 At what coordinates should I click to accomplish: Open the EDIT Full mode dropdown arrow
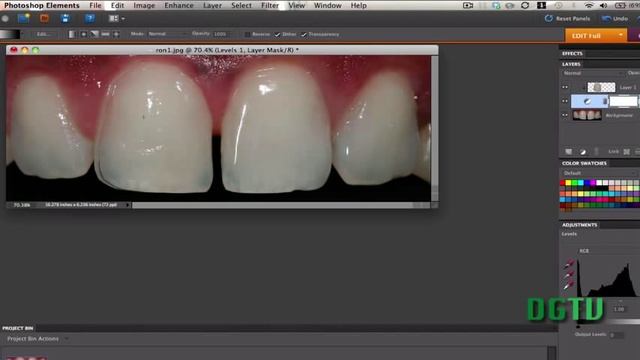(x=621, y=36)
